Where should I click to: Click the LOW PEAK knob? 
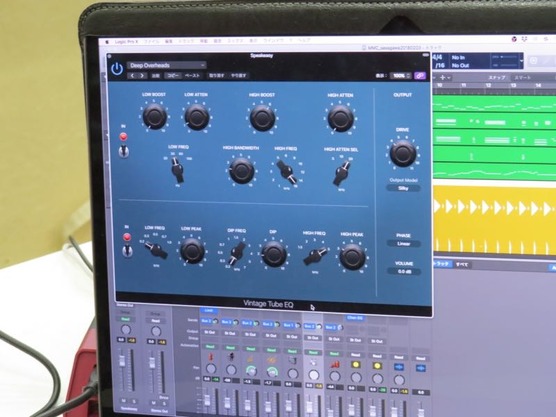(x=192, y=251)
